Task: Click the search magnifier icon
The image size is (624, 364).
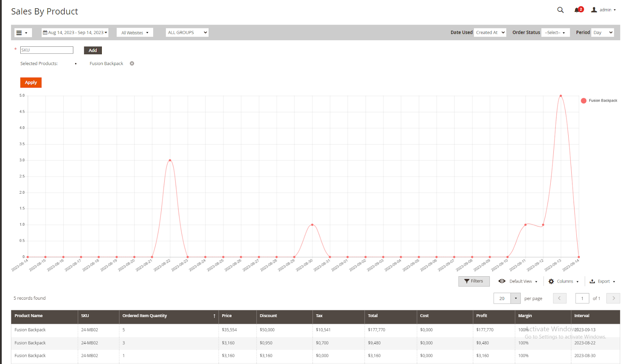Action: (x=560, y=10)
